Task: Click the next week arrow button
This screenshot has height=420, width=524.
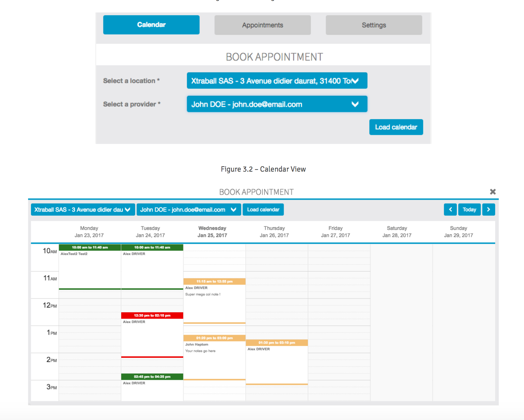Action: pos(488,210)
